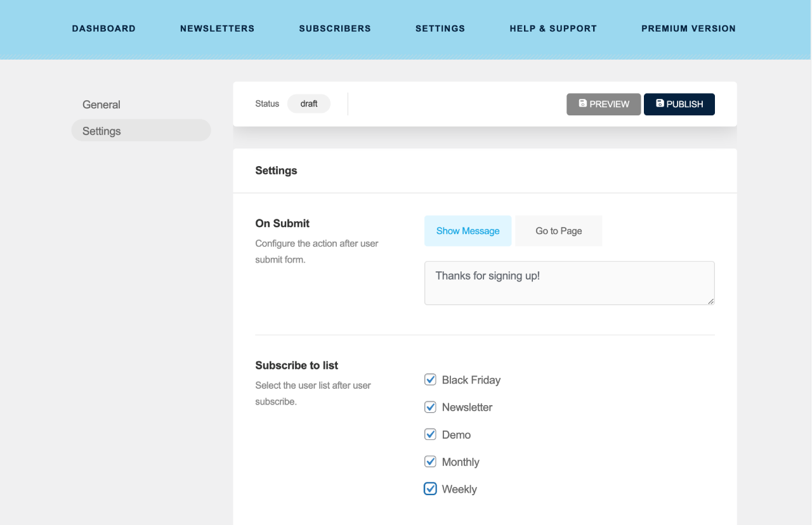Toggle the Demo list checkbox
This screenshot has width=812, height=525.
pos(430,434)
